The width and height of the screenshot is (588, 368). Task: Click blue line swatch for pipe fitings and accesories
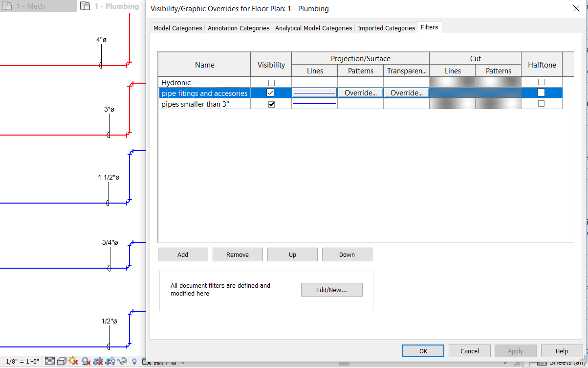click(314, 93)
